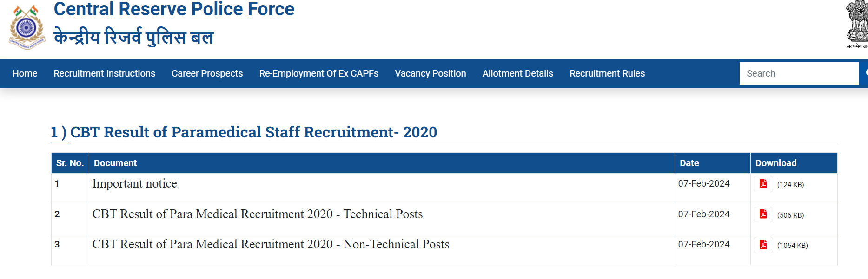Download Non-Technical Posts result PDF
The image size is (868, 279).
[763, 245]
